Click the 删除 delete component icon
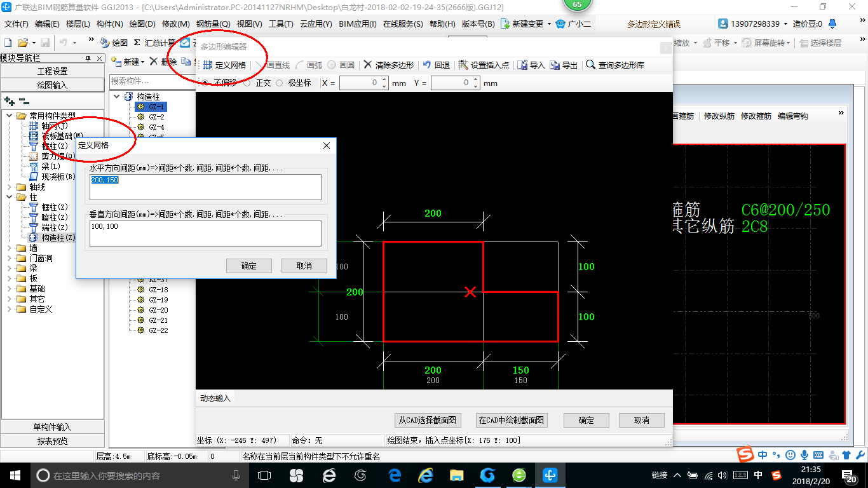Screen dimensions: 868x488 coord(153,62)
